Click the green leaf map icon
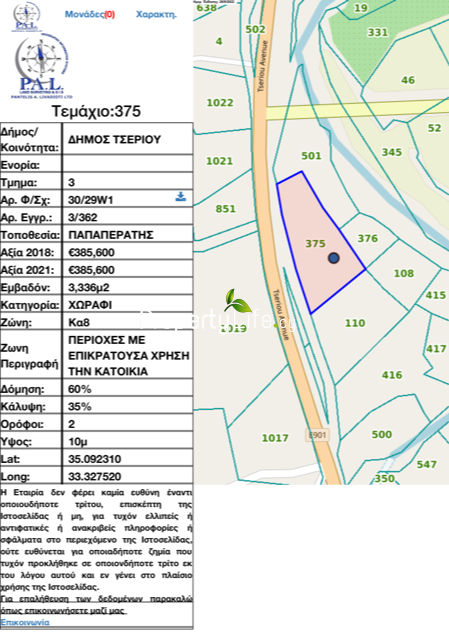 [237, 302]
